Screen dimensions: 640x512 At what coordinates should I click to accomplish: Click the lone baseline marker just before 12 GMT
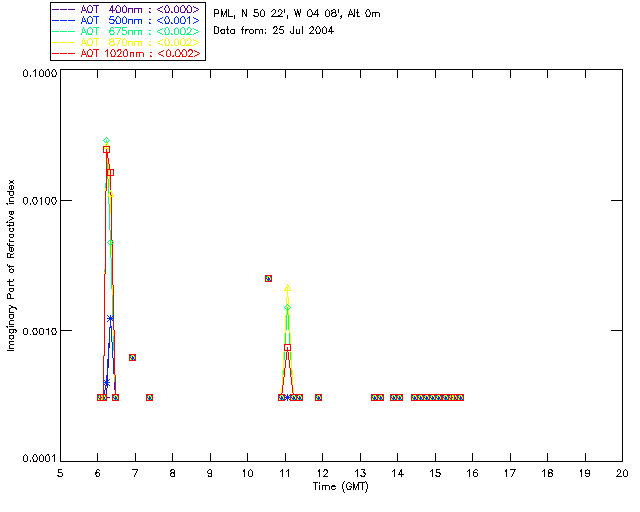point(318,397)
